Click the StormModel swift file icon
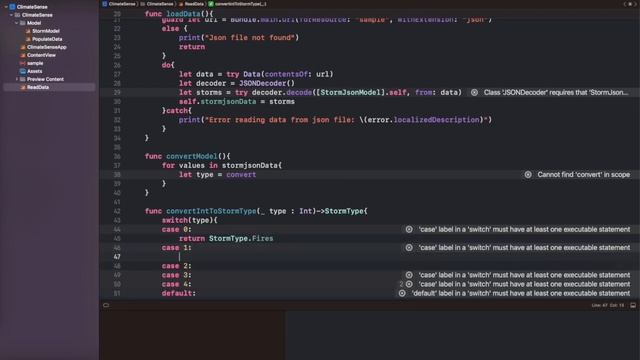 [x=28, y=31]
